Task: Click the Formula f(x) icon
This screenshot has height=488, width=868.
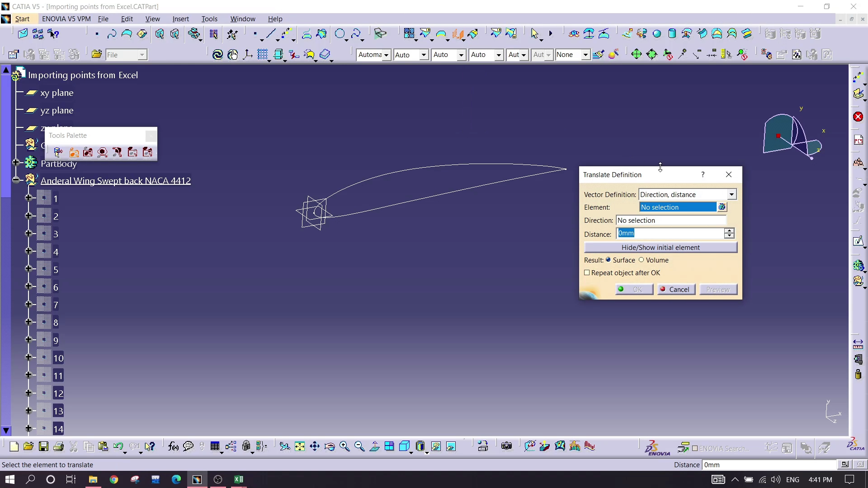Action: (173, 446)
